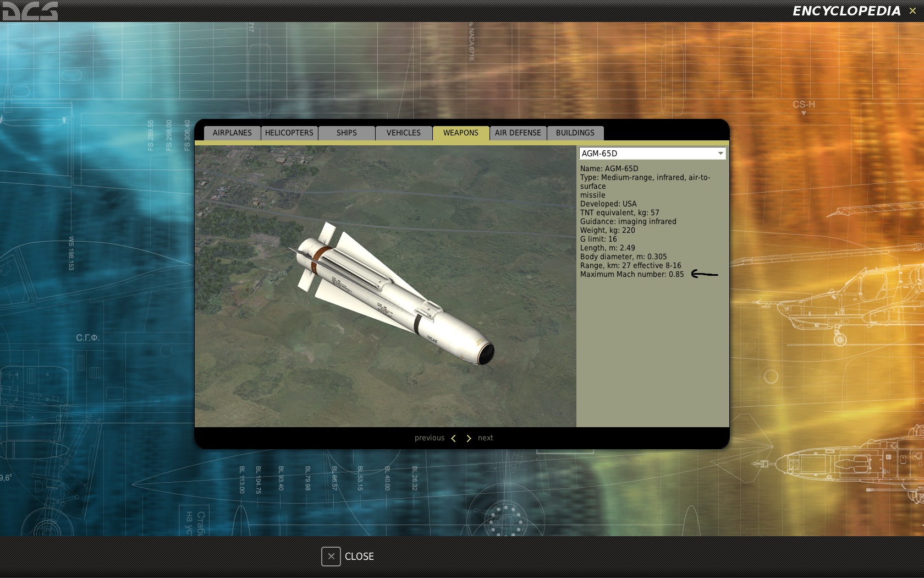Click the ENCYCLOPEDIA title text

point(846,11)
